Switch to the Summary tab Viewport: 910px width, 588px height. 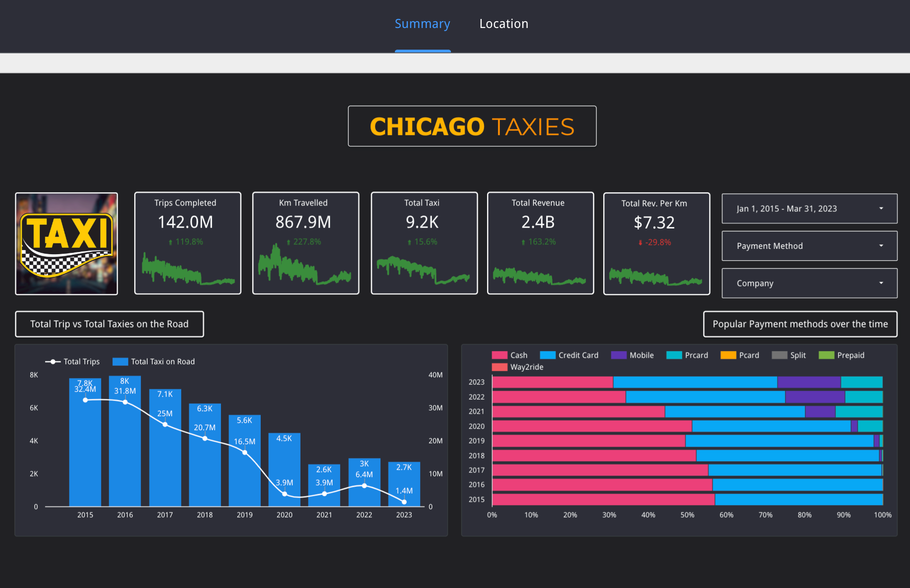(x=422, y=23)
